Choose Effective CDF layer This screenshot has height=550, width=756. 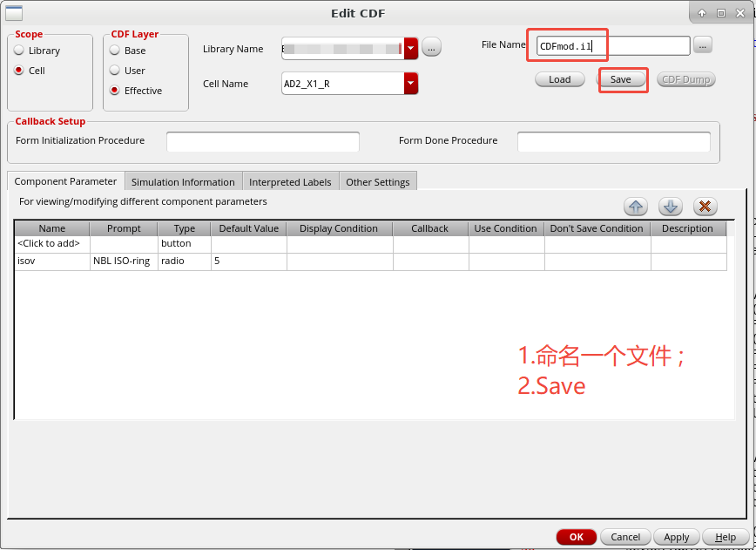click(x=115, y=91)
